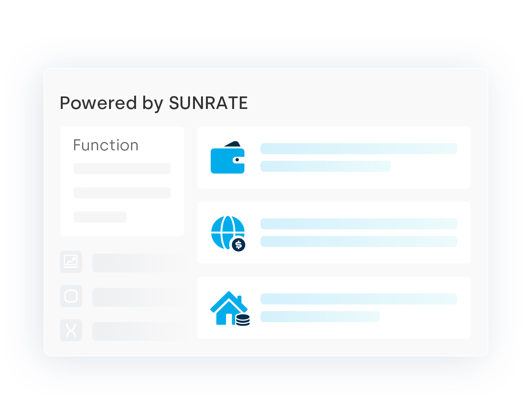
Task: Select shorter blue bar in wallet card
Action: point(325,166)
